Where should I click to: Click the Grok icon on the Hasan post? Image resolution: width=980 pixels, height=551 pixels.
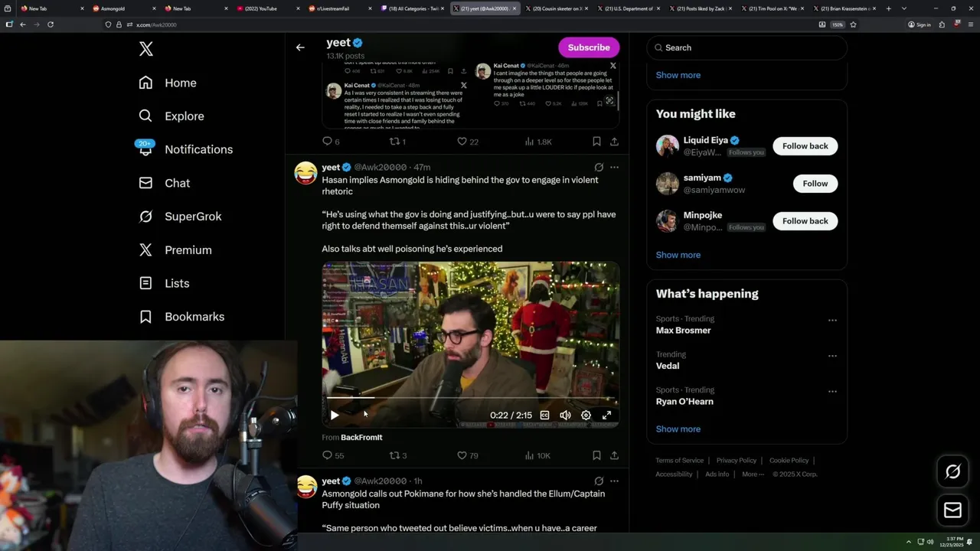[599, 168]
